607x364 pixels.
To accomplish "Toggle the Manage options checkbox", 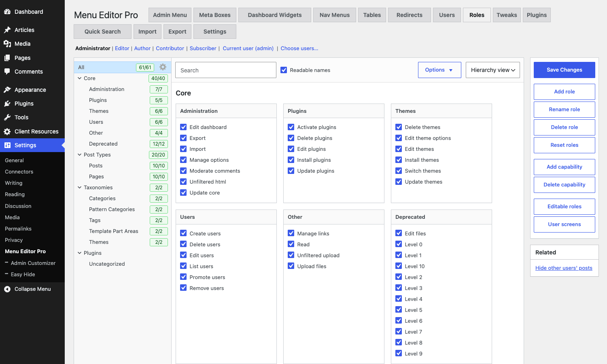I will (183, 160).
